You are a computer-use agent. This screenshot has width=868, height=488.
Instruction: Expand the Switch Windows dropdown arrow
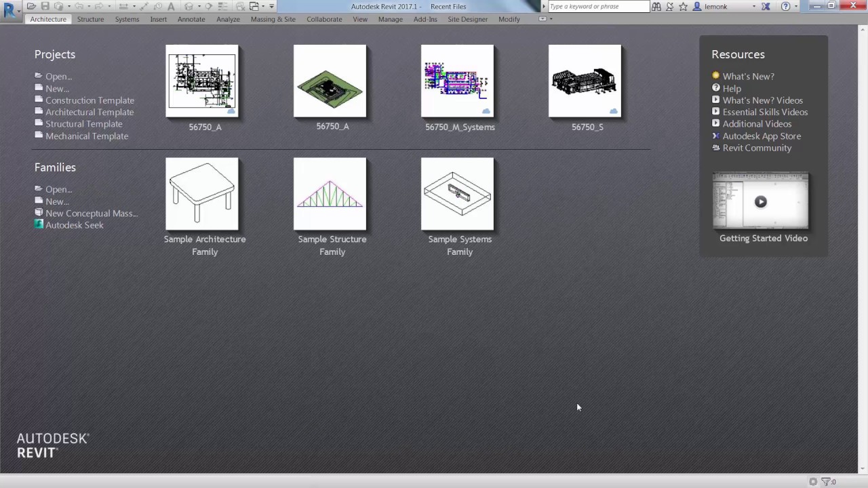click(x=263, y=6)
